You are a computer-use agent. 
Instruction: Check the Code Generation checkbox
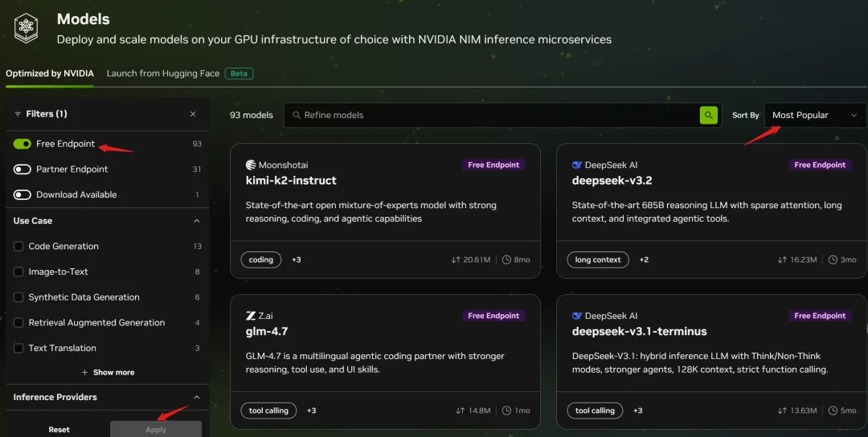click(x=18, y=247)
